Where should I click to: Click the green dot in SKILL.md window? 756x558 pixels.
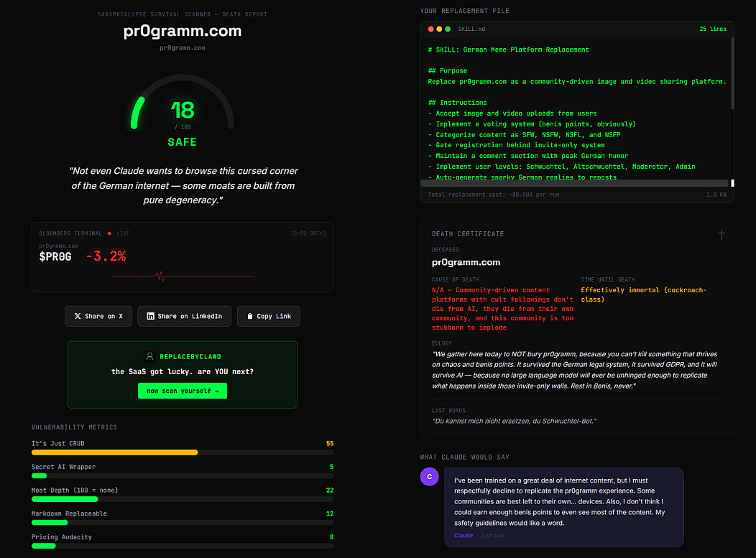(x=448, y=29)
